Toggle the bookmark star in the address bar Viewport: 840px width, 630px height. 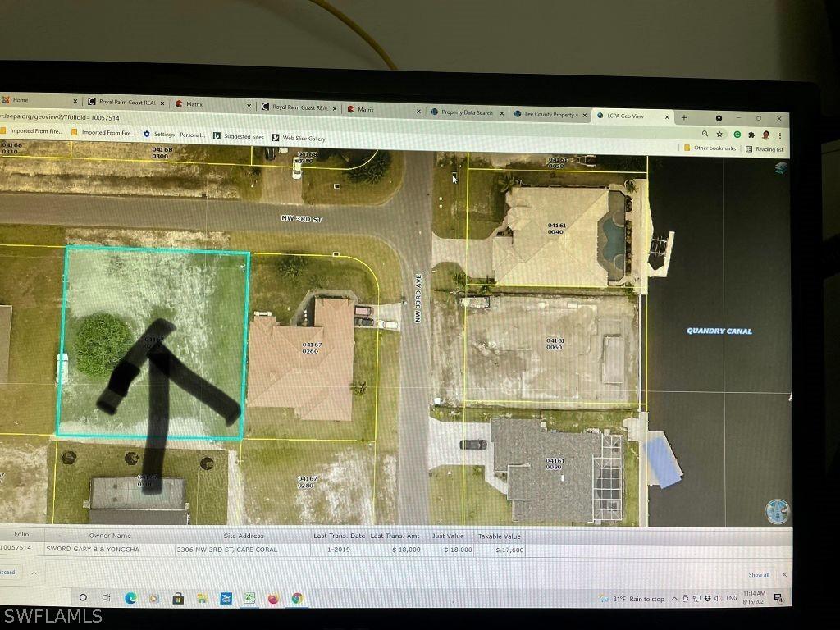719,134
